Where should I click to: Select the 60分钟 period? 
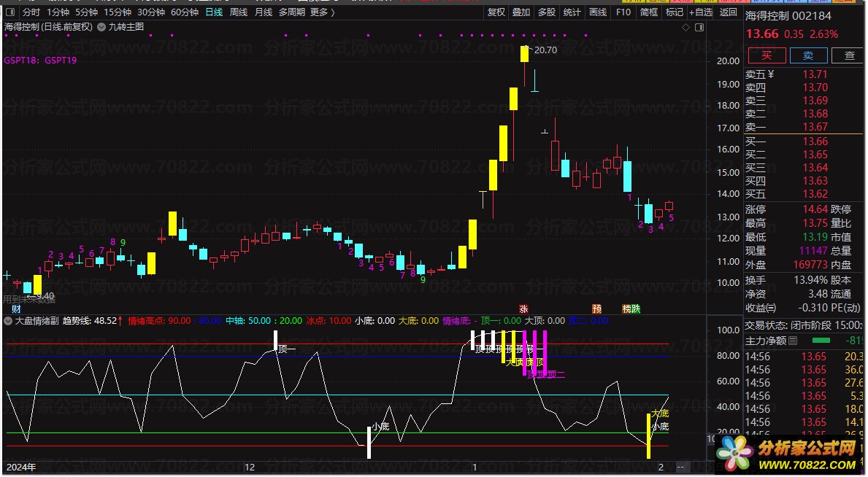(x=185, y=12)
